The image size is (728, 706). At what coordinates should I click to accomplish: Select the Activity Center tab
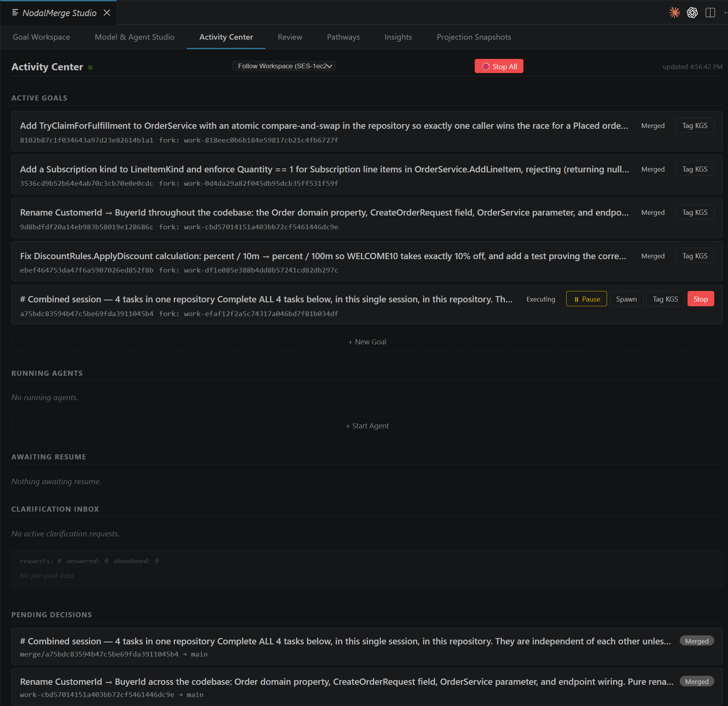coord(226,37)
